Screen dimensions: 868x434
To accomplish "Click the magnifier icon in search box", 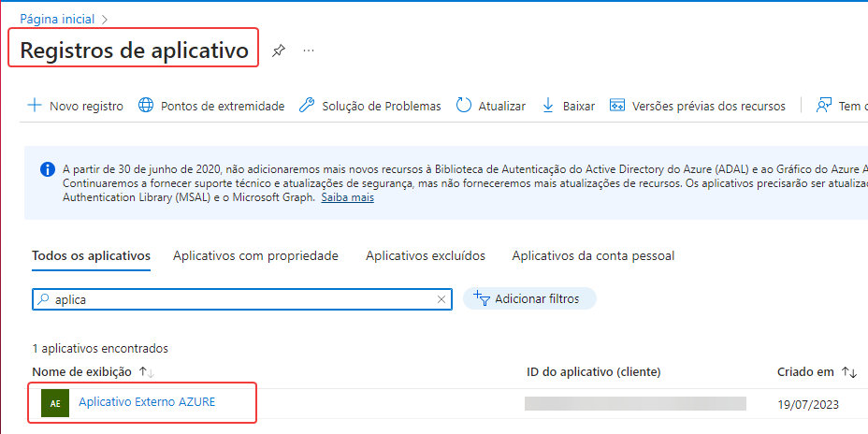I will [x=43, y=299].
